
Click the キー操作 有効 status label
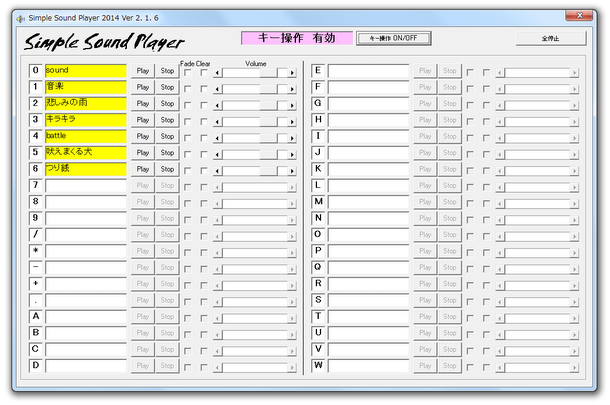tap(297, 38)
